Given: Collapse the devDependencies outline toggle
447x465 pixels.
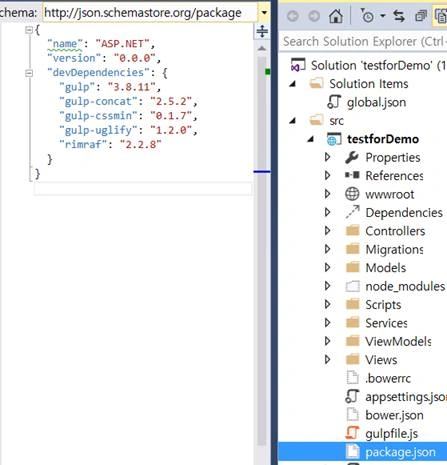Looking at the screenshot, I should coord(29,73).
